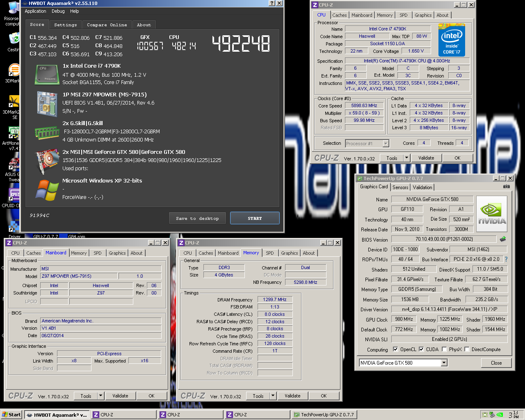This screenshot has width=525, height=420.
Task: Open the Debug menu in Aquamark
Action: (x=58, y=11)
